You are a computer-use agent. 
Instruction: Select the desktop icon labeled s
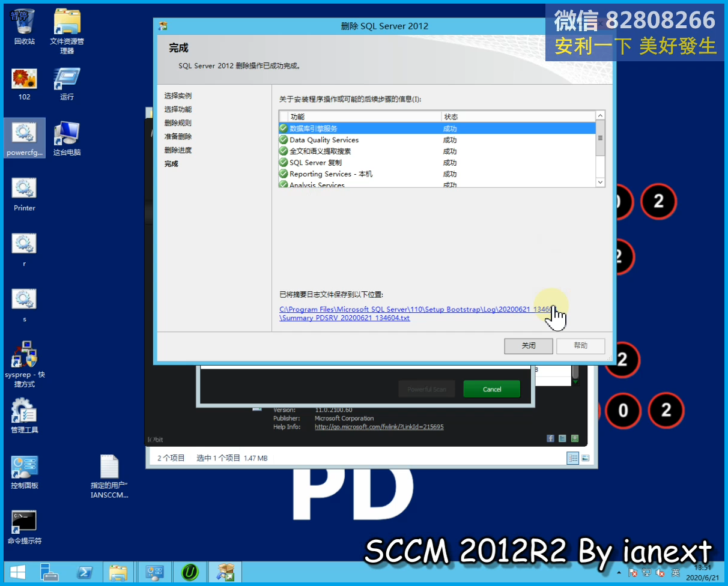tap(24, 306)
